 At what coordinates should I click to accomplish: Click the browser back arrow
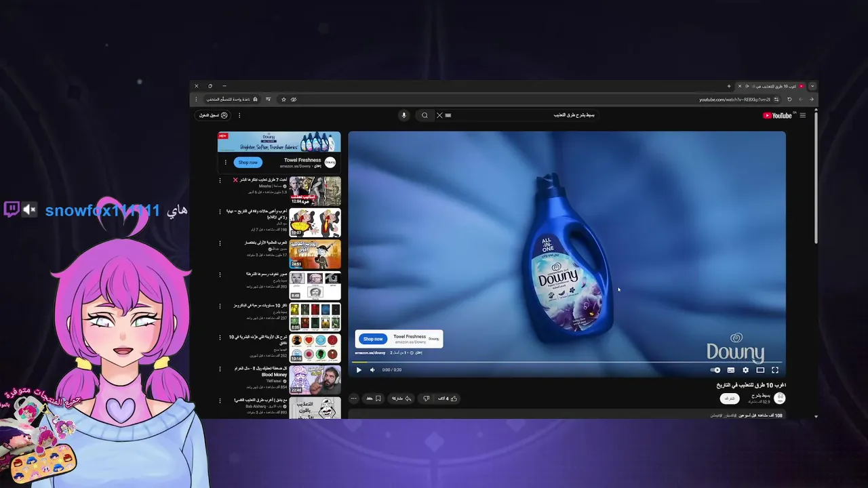(x=812, y=100)
